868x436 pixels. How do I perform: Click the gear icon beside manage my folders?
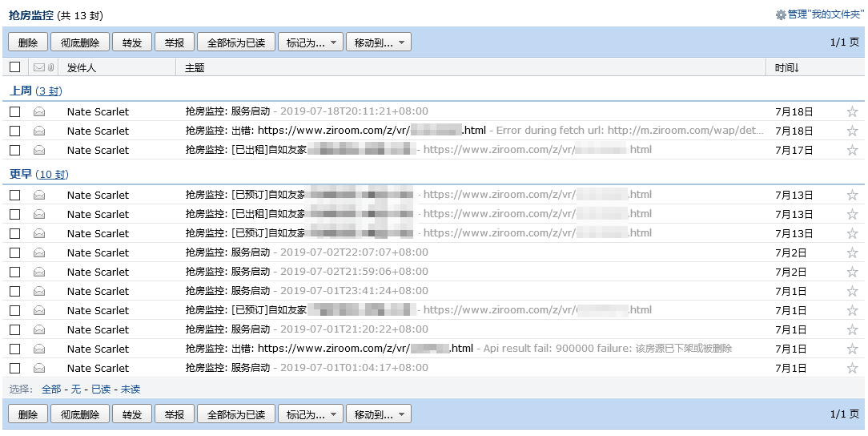coord(781,15)
